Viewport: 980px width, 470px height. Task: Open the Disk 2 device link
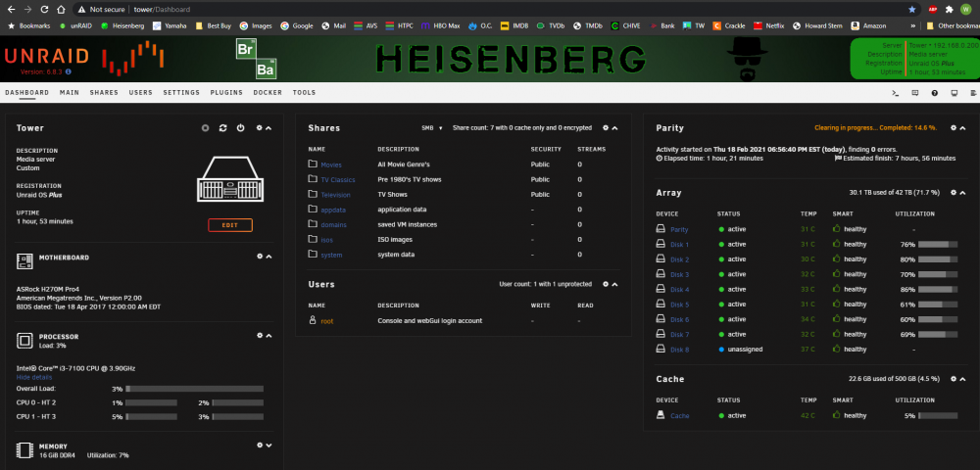[x=679, y=259]
